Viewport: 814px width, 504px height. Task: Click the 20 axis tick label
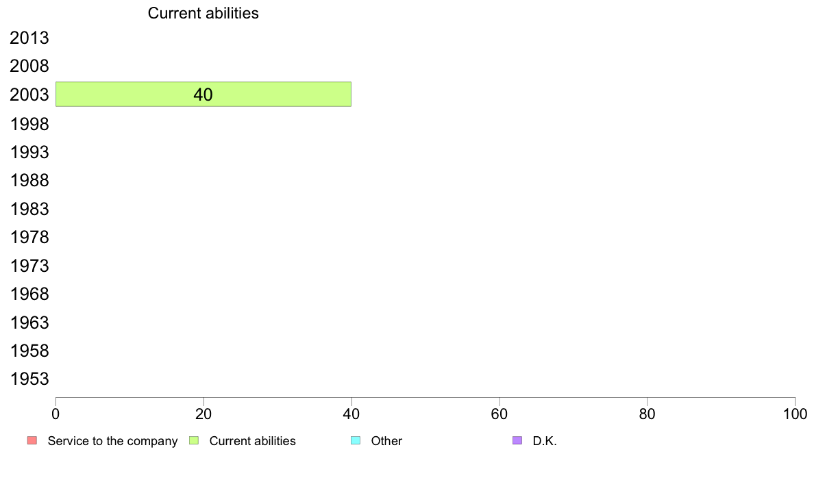pyautogui.click(x=203, y=414)
